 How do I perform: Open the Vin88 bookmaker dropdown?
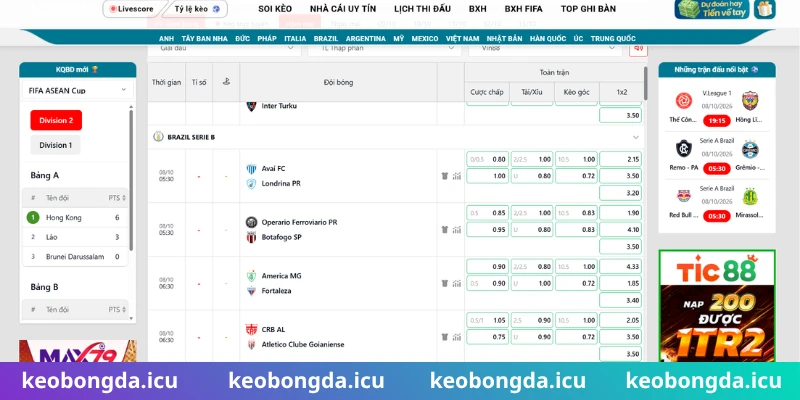(x=545, y=48)
